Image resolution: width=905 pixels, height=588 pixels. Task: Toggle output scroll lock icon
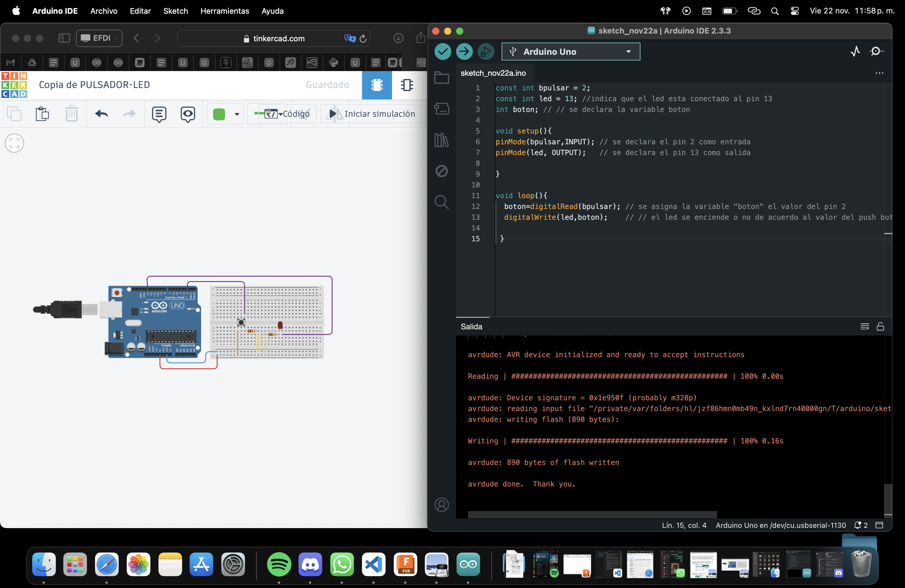point(880,326)
